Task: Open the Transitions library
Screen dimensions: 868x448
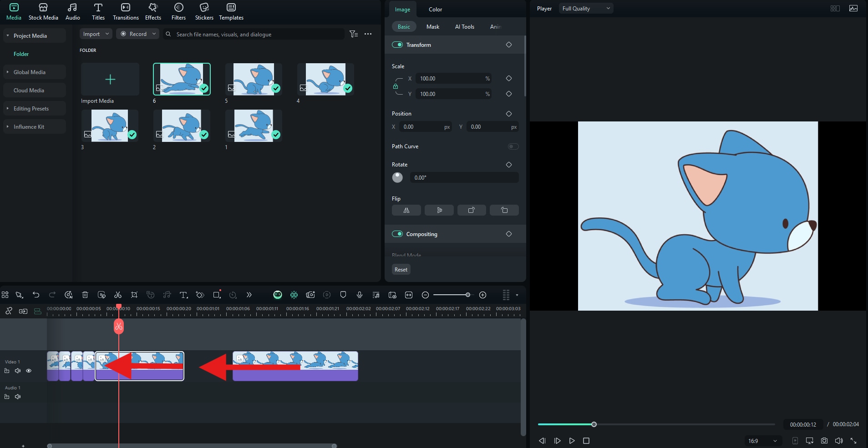Action: 126,12
